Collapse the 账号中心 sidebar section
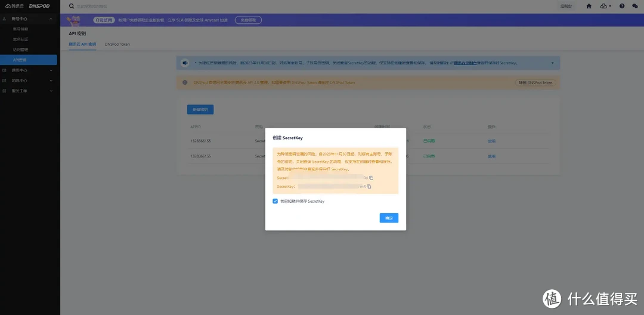The width and height of the screenshot is (644, 315). click(x=51, y=19)
